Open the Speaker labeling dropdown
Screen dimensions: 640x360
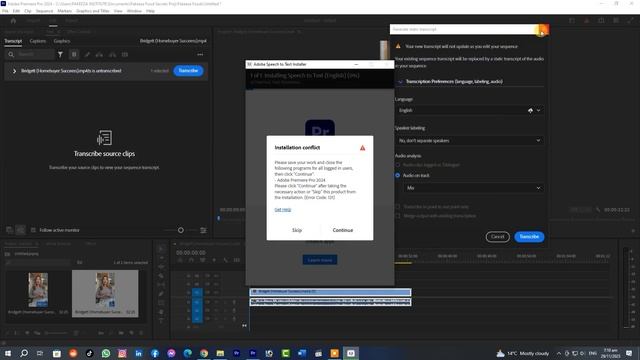point(469,140)
